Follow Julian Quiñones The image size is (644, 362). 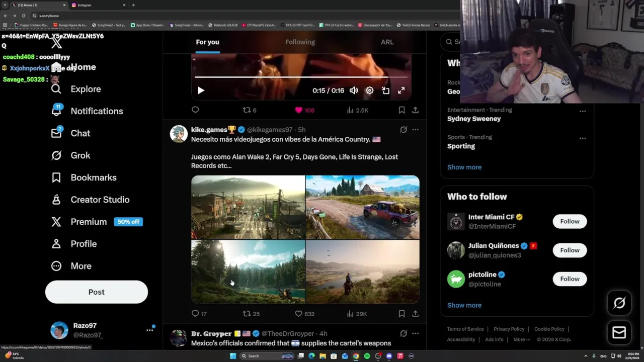pyautogui.click(x=570, y=250)
